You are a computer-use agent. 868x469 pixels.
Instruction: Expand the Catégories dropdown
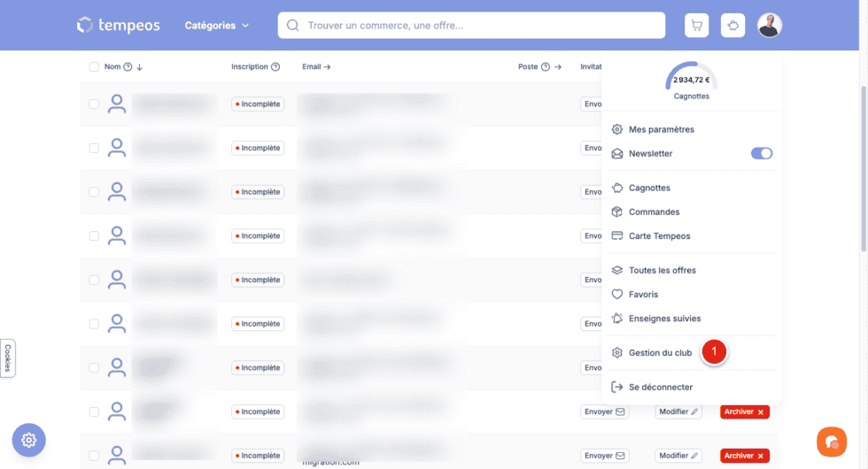[217, 26]
